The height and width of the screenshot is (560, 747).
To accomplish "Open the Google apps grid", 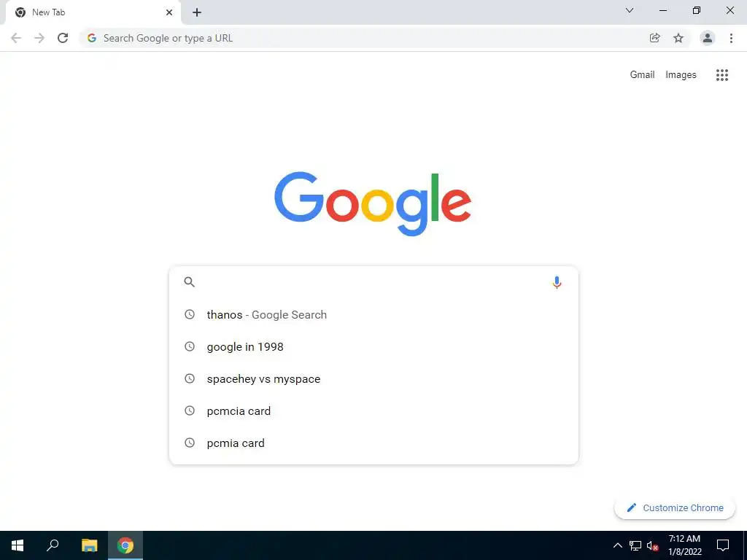I will coord(722,75).
